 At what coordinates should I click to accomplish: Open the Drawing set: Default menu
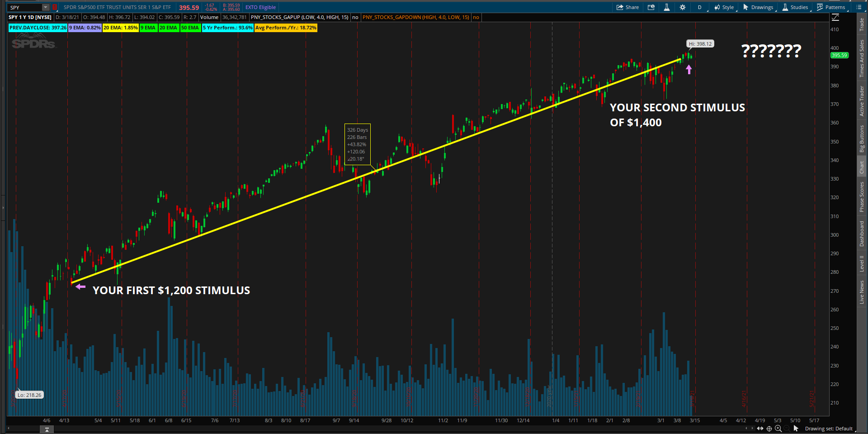[x=829, y=429]
